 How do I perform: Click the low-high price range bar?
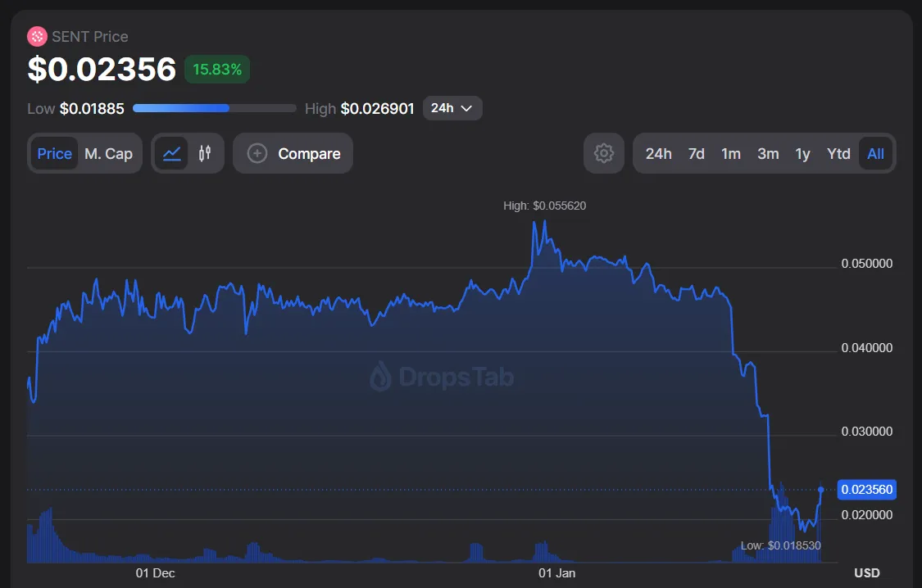pos(214,108)
